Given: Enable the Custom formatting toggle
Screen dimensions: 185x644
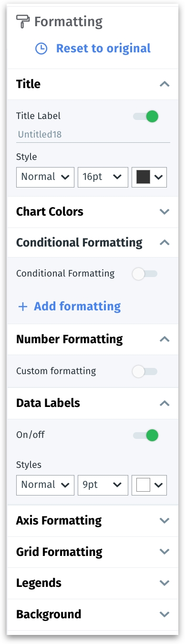Looking at the screenshot, I should pyautogui.click(x=145, y=372).
